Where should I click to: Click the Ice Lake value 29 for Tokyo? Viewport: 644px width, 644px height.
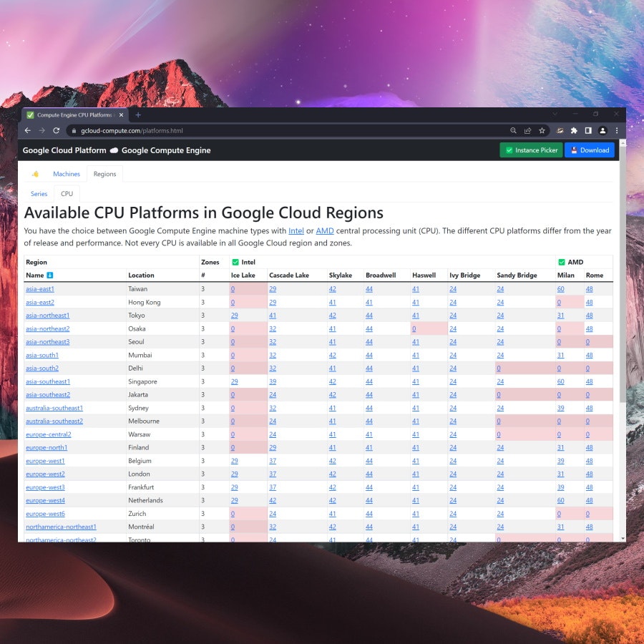pyautogui.click(x=235, y=316)
